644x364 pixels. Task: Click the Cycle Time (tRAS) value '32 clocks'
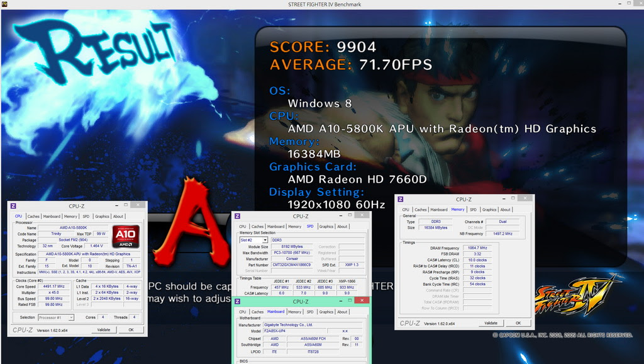[x=477, y=278]
